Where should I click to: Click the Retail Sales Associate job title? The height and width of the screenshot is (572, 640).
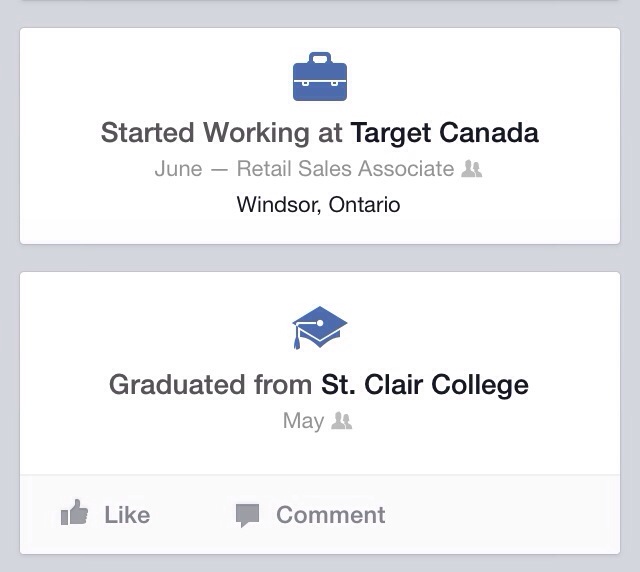pyautogui.click(x=345, y=169)
